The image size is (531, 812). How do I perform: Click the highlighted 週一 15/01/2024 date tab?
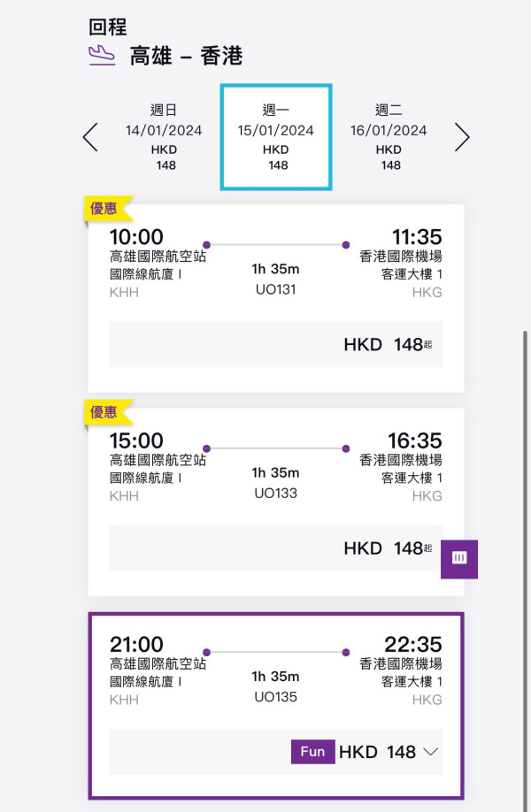pos(276,137)
